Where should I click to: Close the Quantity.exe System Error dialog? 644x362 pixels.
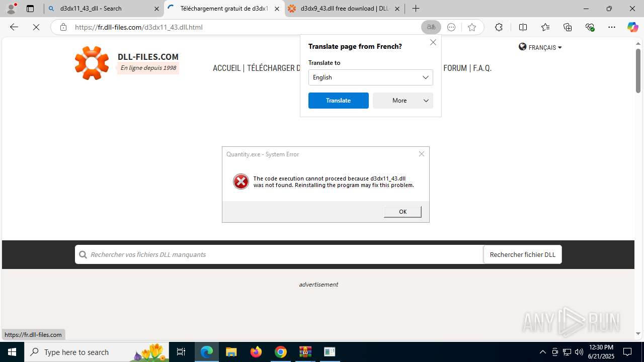click(x=422, y=154)
